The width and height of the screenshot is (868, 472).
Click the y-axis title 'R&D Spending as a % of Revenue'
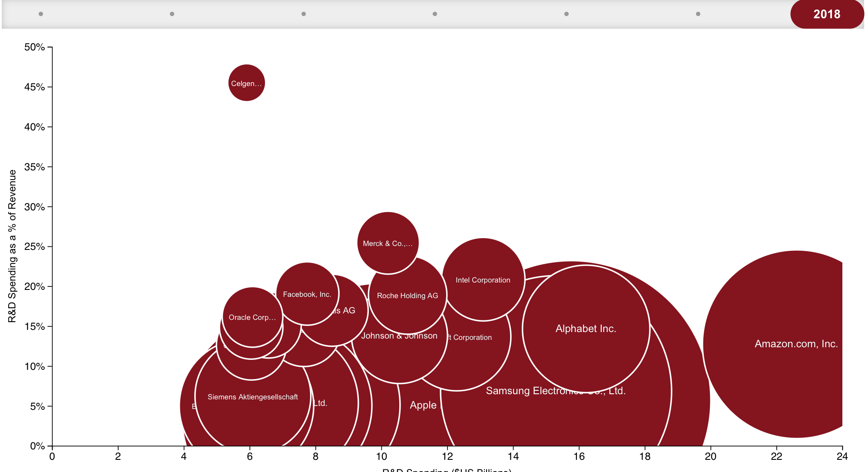[x=12, y=246]
